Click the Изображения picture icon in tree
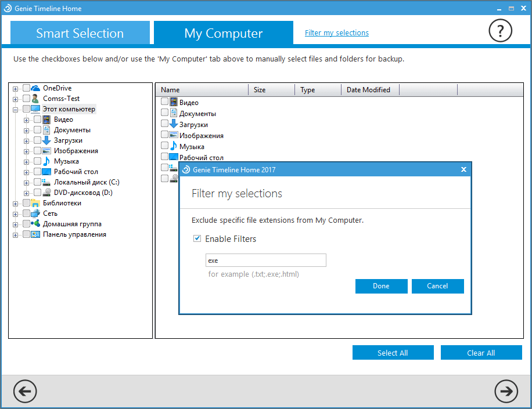532x409 pixels. pos(46,151)
